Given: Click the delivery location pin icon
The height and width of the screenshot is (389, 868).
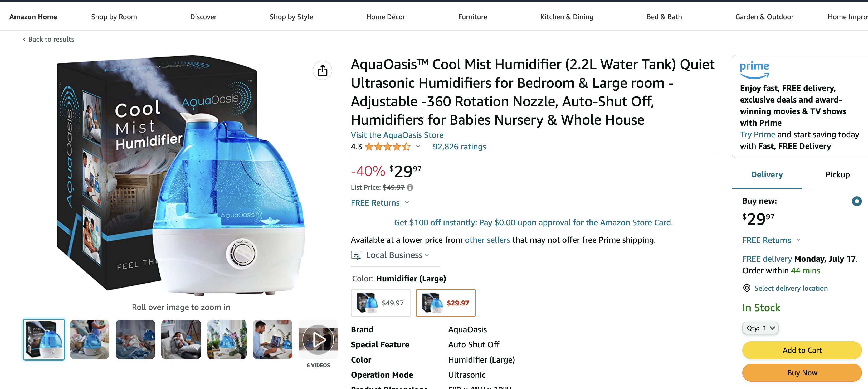Looking at the screenshot, I should pos(747,288).
